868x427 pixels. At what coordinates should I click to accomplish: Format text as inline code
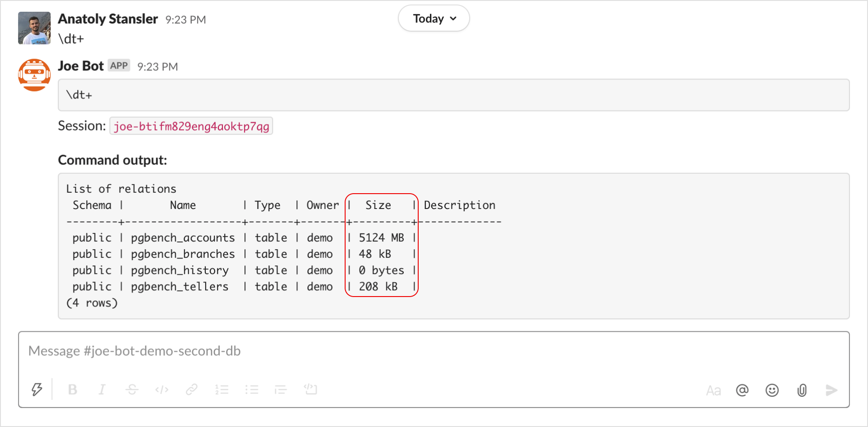tap(162, 390)
